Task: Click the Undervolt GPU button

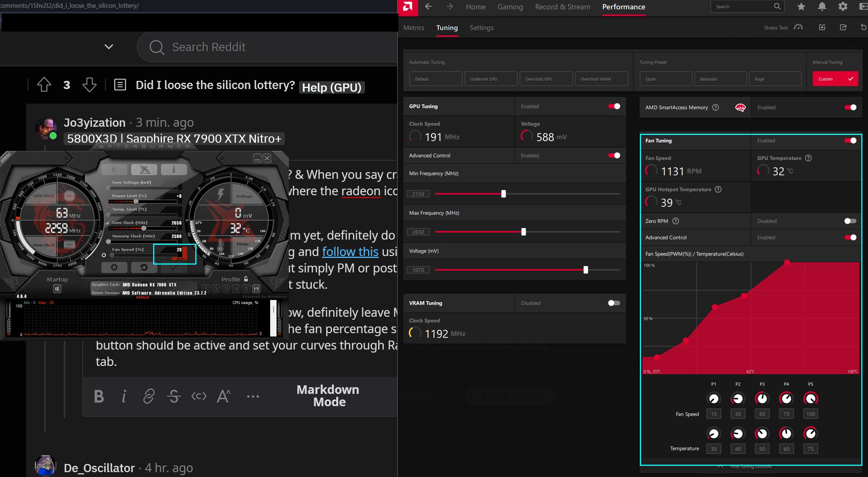Action: point(490,79)
